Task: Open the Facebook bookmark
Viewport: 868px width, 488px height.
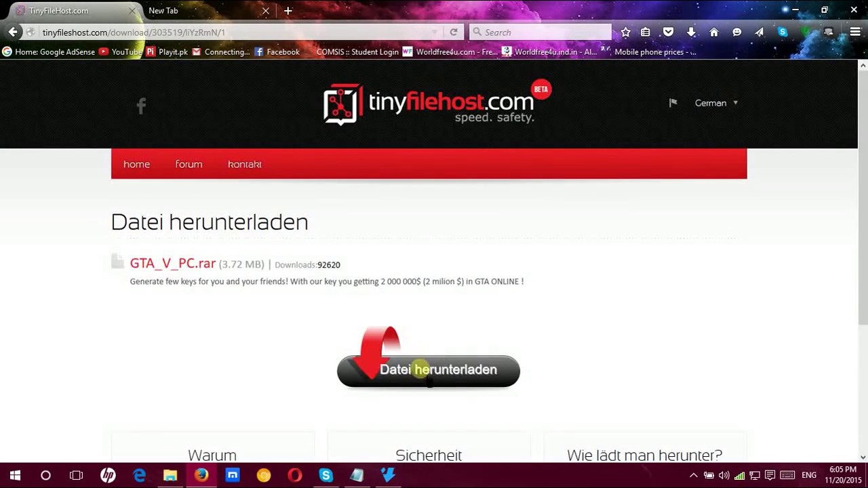Action: (277, 52)
